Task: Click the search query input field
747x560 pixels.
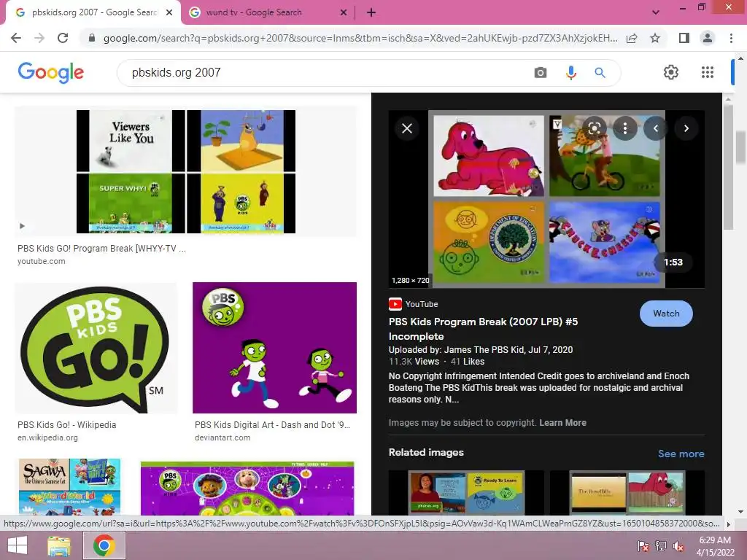Action: pyautogui.click(x=329, y=73)
